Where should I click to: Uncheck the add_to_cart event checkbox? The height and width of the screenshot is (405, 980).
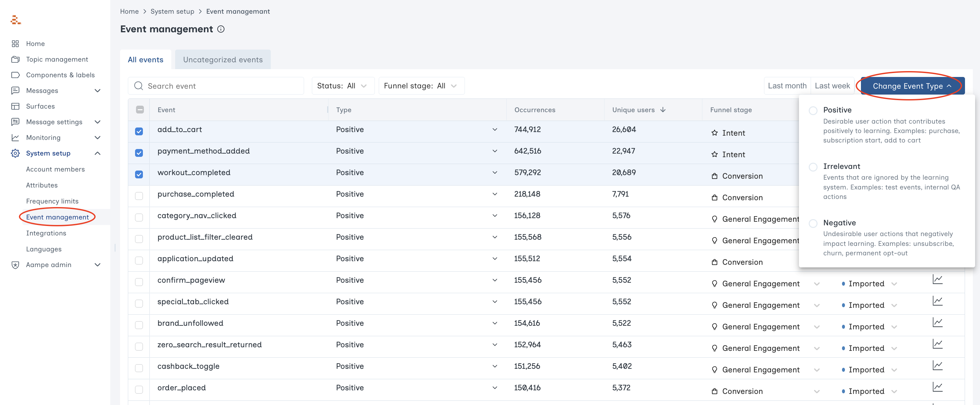pyautogui.click(x=139, y=131)
